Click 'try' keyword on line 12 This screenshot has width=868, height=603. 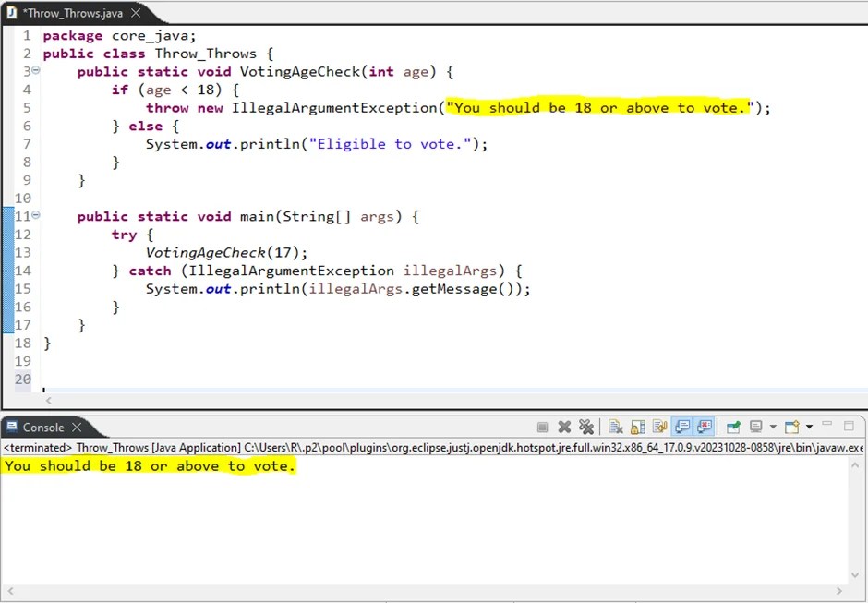(x=124, y=235)
